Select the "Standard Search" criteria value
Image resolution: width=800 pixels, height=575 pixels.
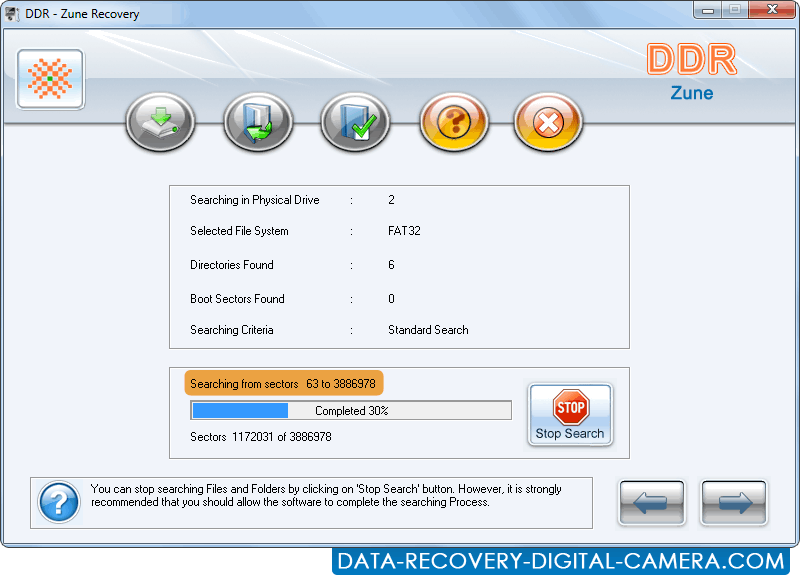pyautogui.click(x=428, y=330)
